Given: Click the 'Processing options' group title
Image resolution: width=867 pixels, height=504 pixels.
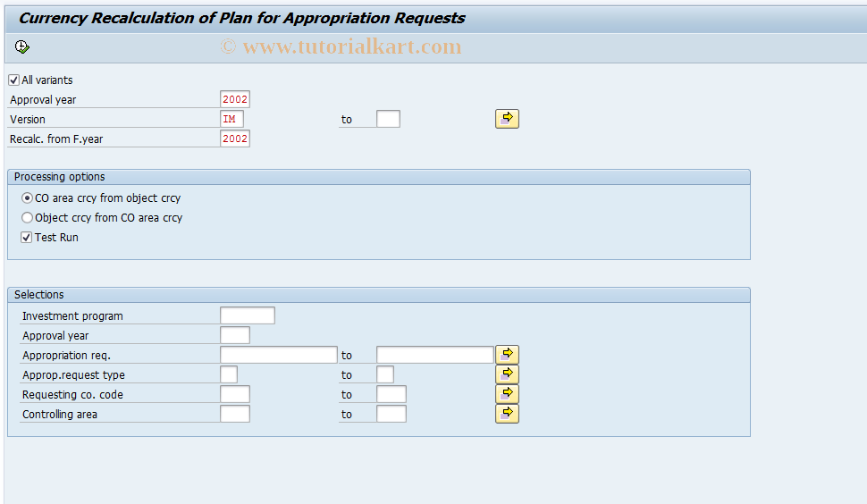Looking at the screenshot, I should click(x=59, y=177).
